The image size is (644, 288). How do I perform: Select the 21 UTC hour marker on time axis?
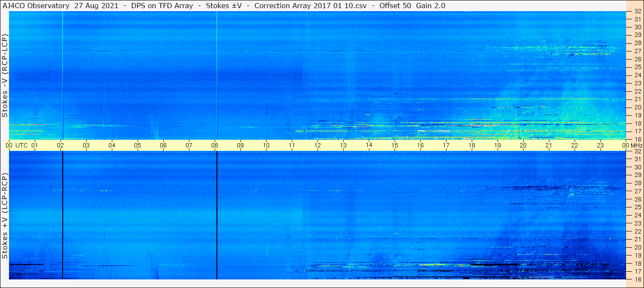(x=549, y=145)
